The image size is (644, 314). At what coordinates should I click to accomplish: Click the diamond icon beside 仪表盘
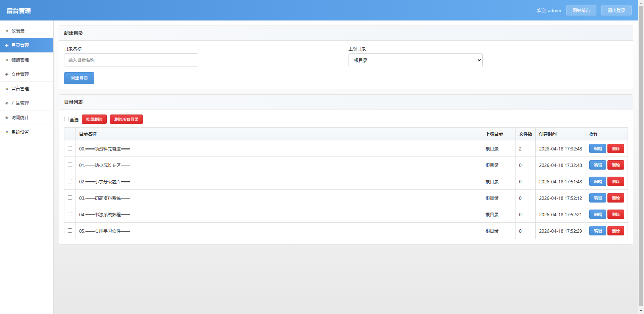pos(7,31)
